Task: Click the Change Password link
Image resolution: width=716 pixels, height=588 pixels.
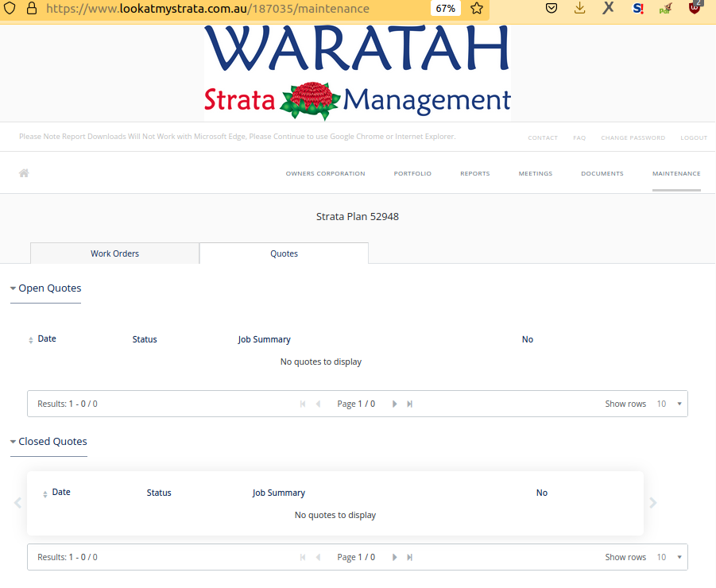Action: click(x=633, y=137)
